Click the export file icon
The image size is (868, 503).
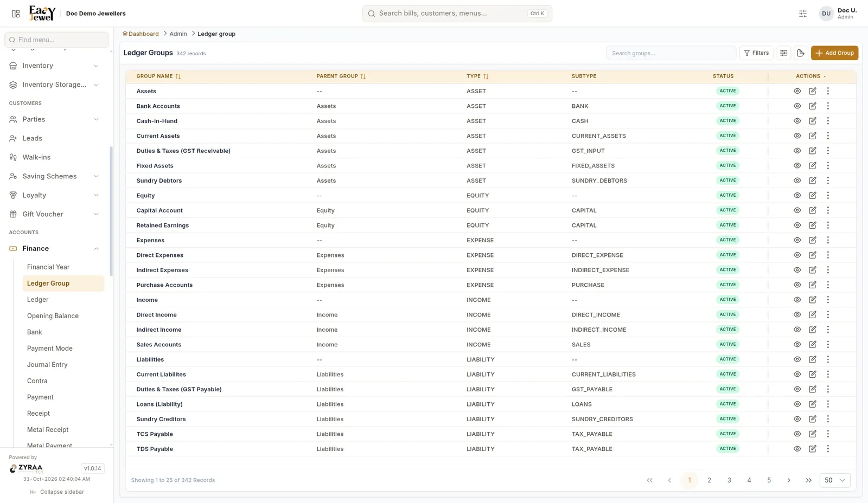(801, 53)
